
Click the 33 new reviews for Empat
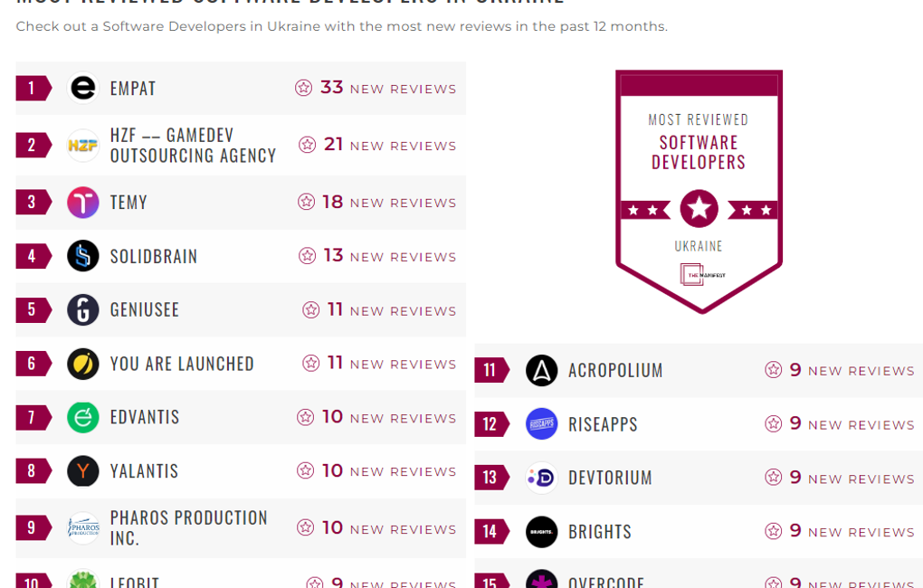click(x=376, y=89)
